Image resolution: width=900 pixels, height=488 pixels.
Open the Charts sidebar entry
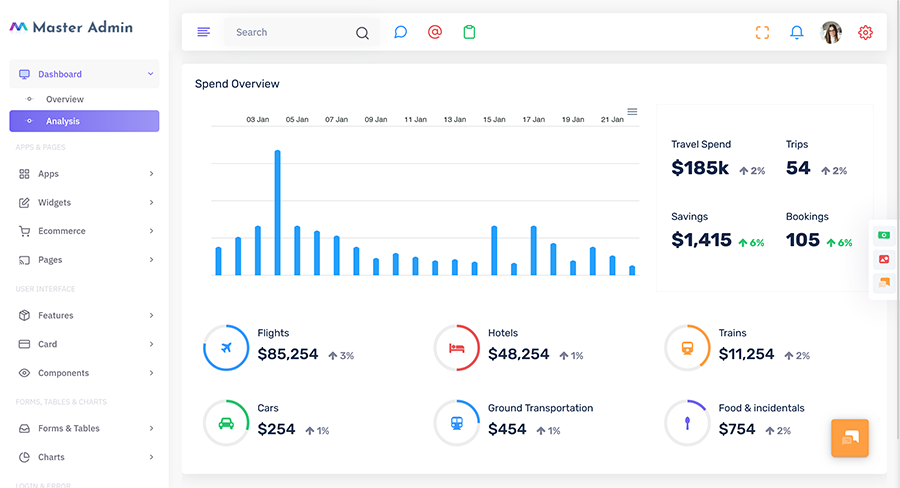pos(84,457)
